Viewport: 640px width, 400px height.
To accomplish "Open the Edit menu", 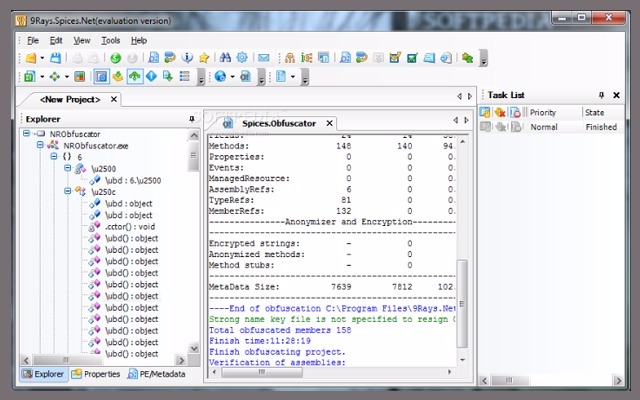I will [x=56, y=40].
